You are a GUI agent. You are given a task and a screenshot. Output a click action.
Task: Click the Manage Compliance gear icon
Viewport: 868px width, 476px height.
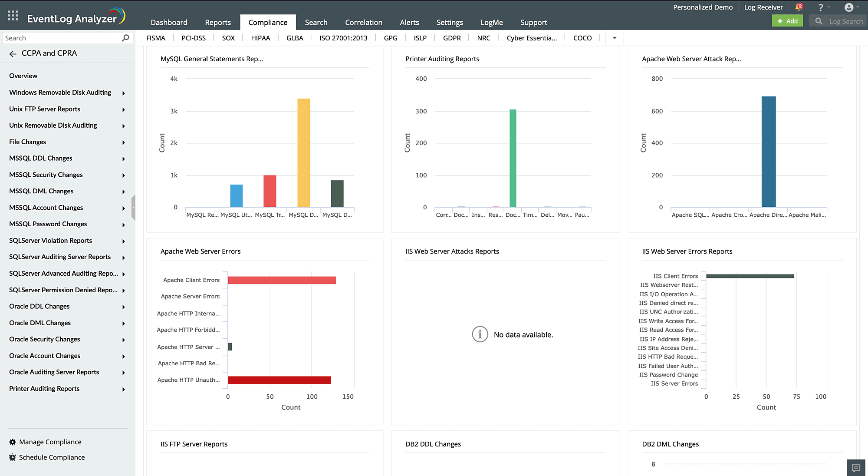[x=13, y=442]
